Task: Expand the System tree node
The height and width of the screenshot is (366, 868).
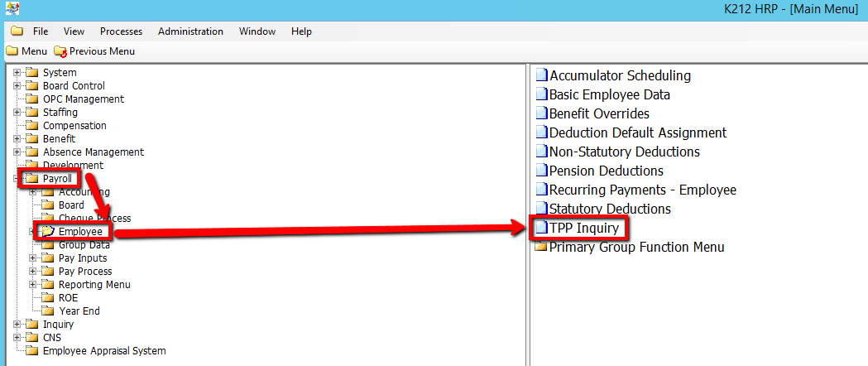Action: click(x=17, y=73)
